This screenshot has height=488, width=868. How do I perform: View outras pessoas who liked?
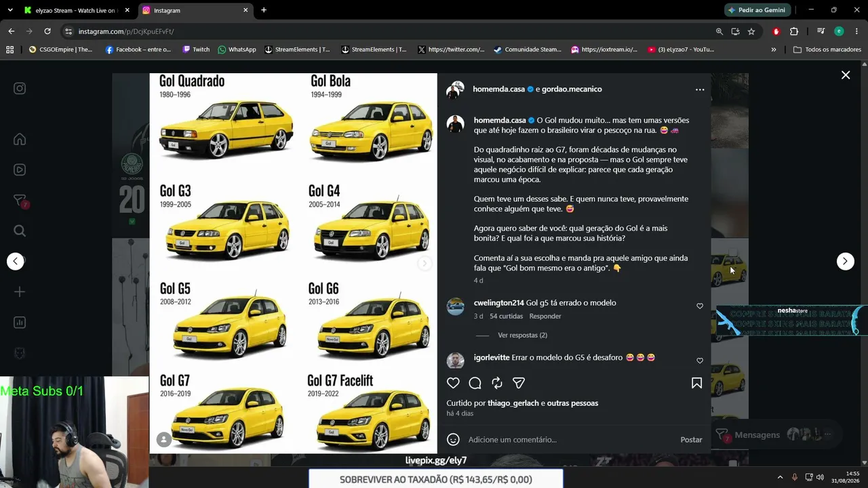click(x=572, y=403)
